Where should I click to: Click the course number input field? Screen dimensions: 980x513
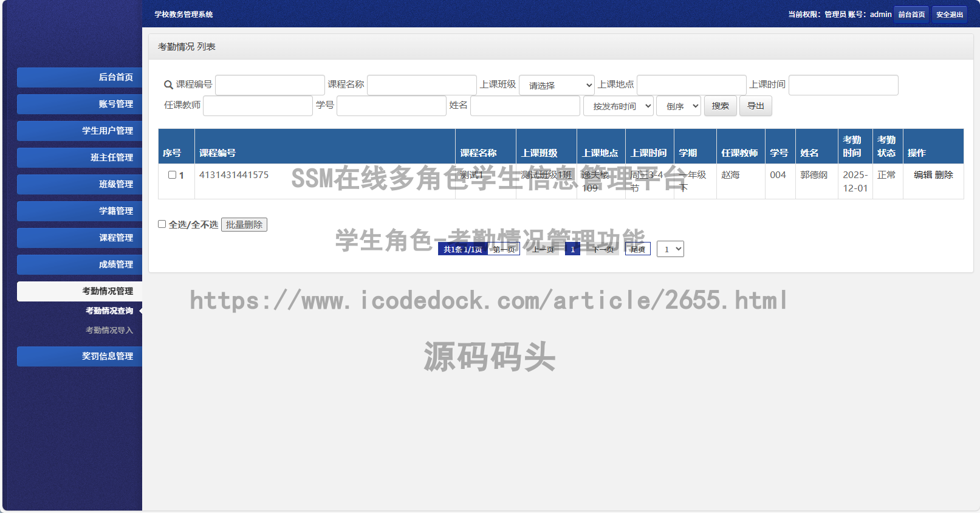tap(270, 85)
